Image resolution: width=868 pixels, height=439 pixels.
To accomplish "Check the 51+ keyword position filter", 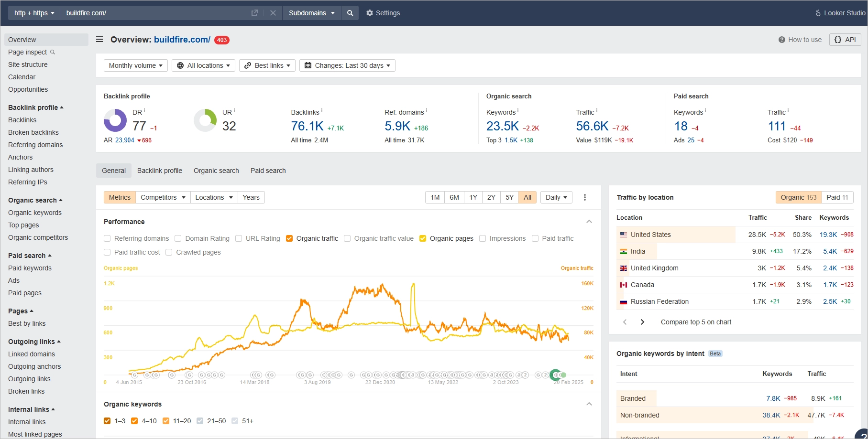I will 235,421.
